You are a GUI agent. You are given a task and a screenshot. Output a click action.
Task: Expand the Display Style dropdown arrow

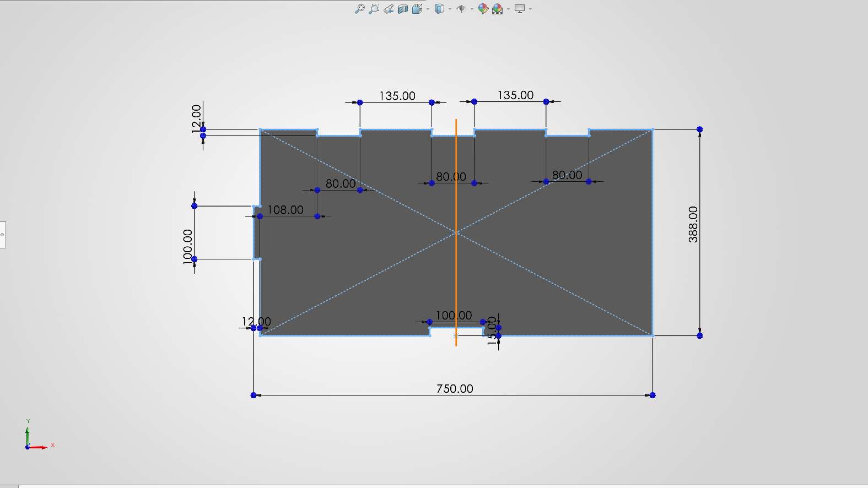[450, 9]
